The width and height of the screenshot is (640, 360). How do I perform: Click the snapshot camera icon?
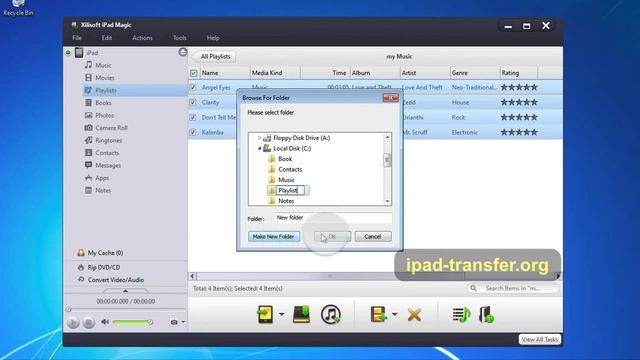(174, 322)
